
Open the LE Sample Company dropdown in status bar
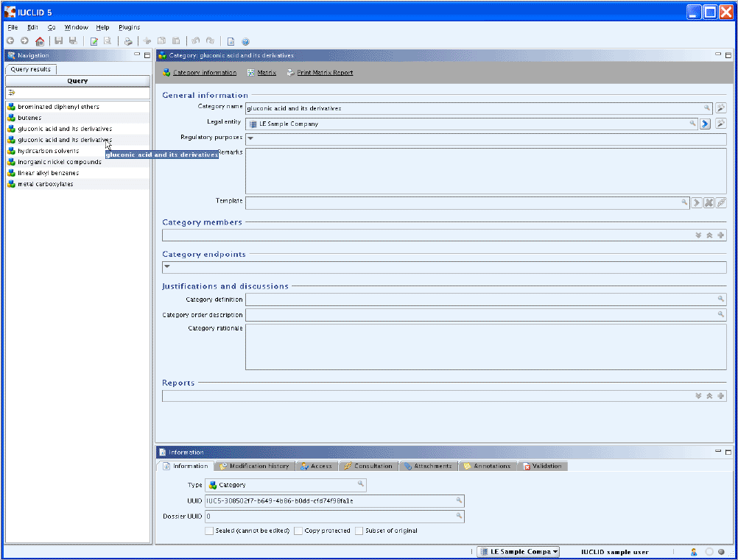[519, 551]
